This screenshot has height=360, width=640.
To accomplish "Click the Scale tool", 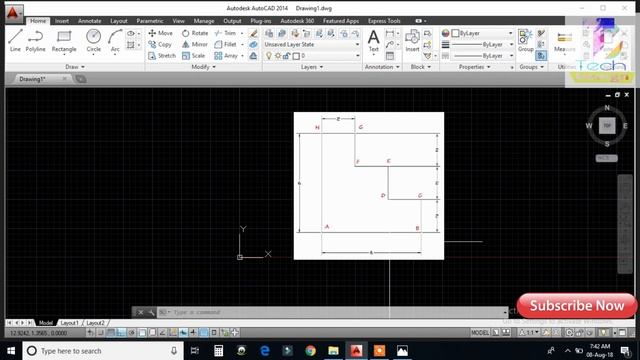I will [x=193, y=56].
